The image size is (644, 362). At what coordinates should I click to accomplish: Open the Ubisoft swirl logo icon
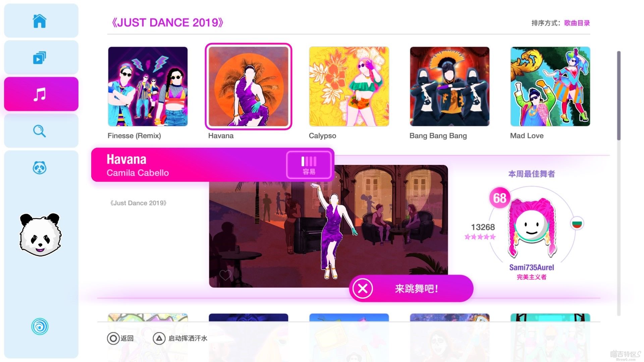pyautogui.click(x=40, y=326)
